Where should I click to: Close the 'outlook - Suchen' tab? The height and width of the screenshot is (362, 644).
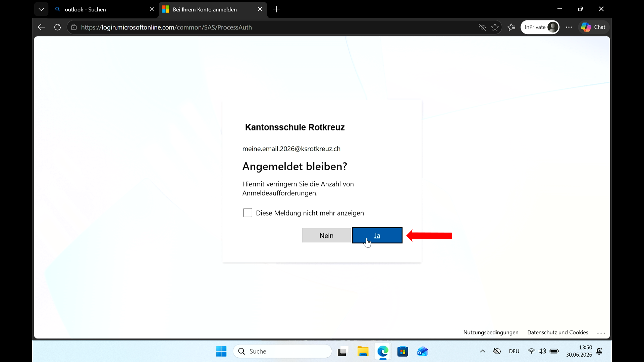point(152,9)
